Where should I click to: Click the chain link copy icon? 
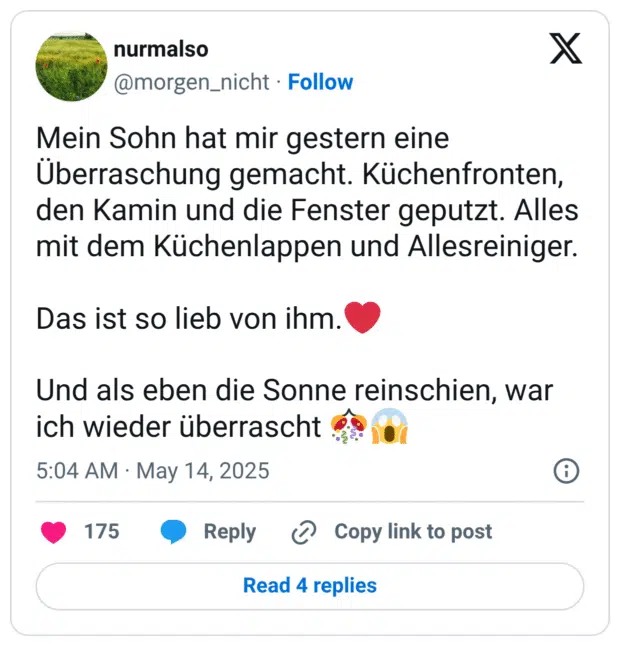pyautogui.click(x=304, y=533)
